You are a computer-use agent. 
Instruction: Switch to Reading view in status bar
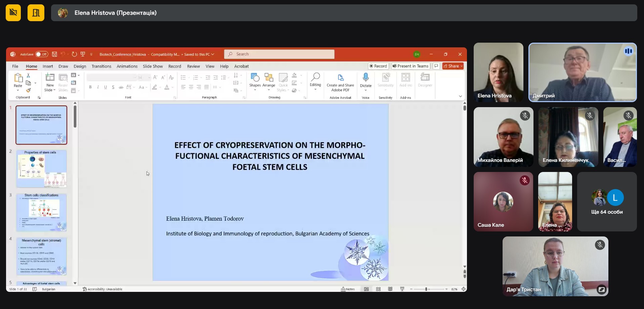tap(390, 289)
